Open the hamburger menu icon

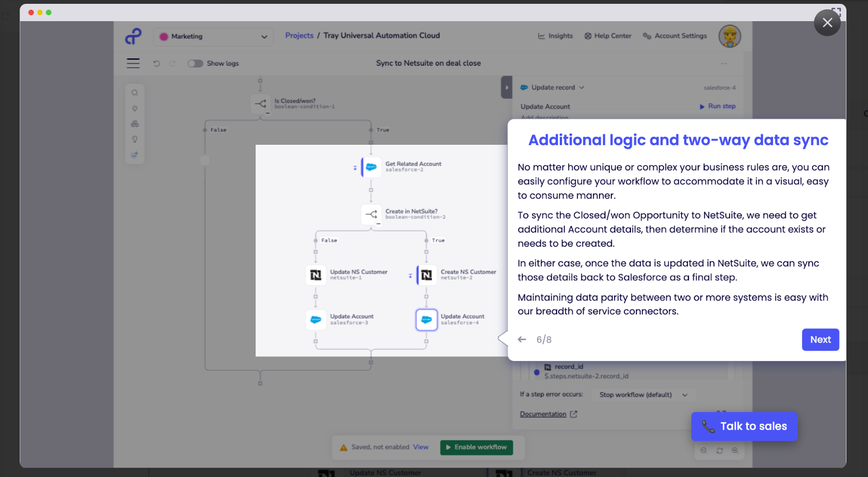pos(133,63)
